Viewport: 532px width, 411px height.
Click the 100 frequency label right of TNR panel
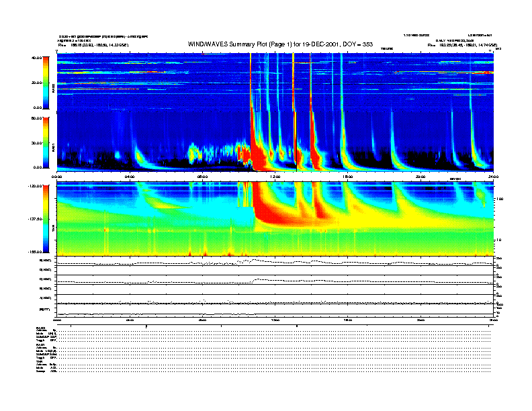pyautogui.click(x=500, y=199)
